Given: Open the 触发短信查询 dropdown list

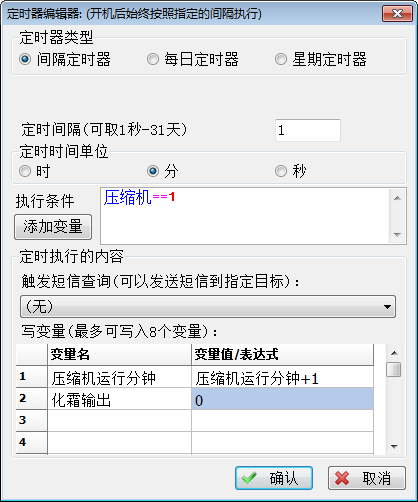Looking at the screenshot, I should pos(208,306).
